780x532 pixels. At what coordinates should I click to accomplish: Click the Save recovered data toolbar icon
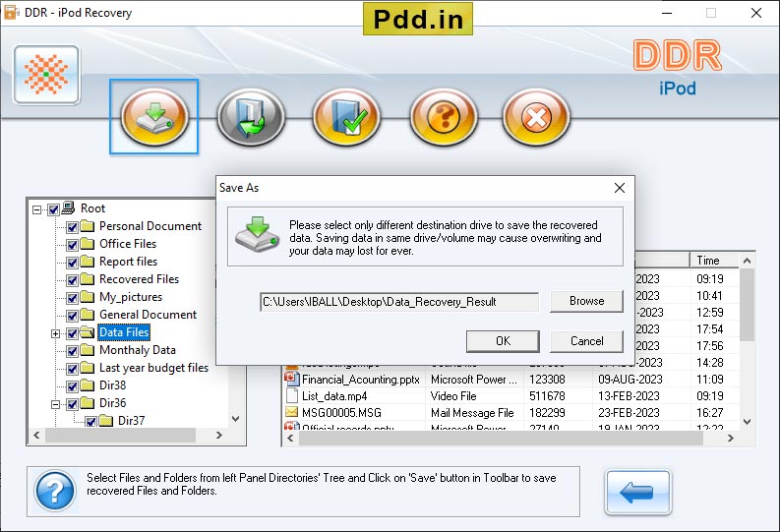pos(154,117)
